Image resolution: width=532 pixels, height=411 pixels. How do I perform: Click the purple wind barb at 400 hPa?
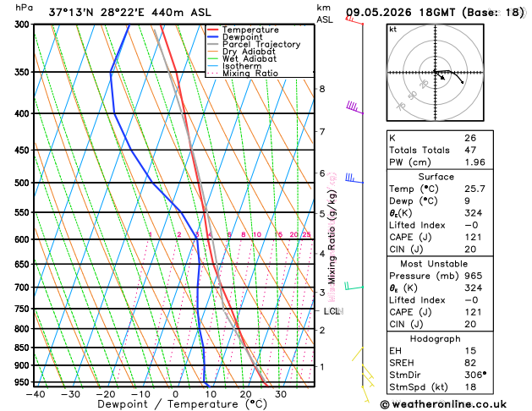[354, 107]
